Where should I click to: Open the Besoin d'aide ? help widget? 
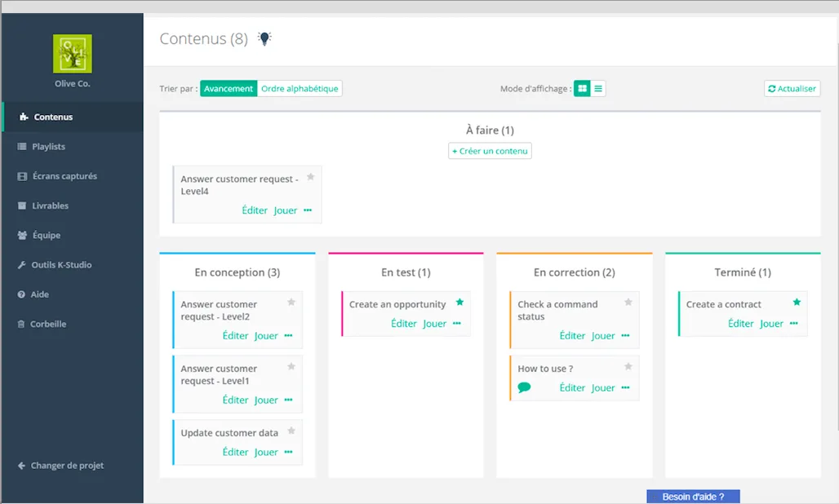[x=693, y=497]
